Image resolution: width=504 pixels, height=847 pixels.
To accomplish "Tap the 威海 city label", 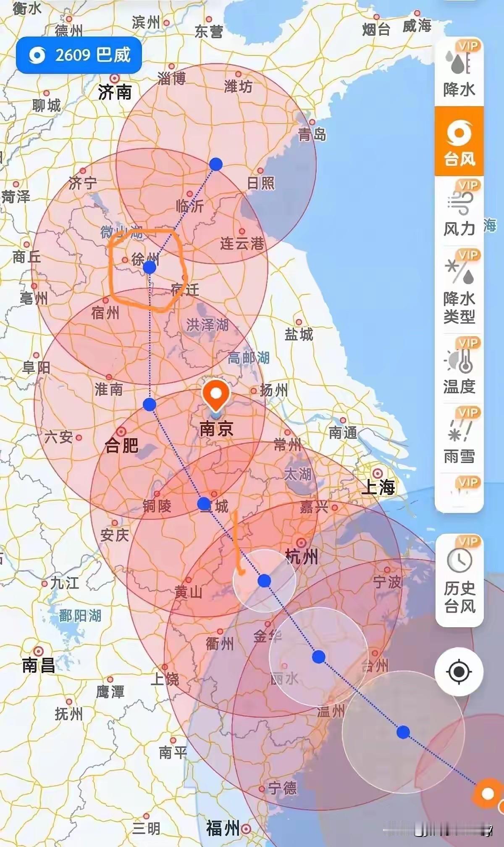I will [417, 26].
